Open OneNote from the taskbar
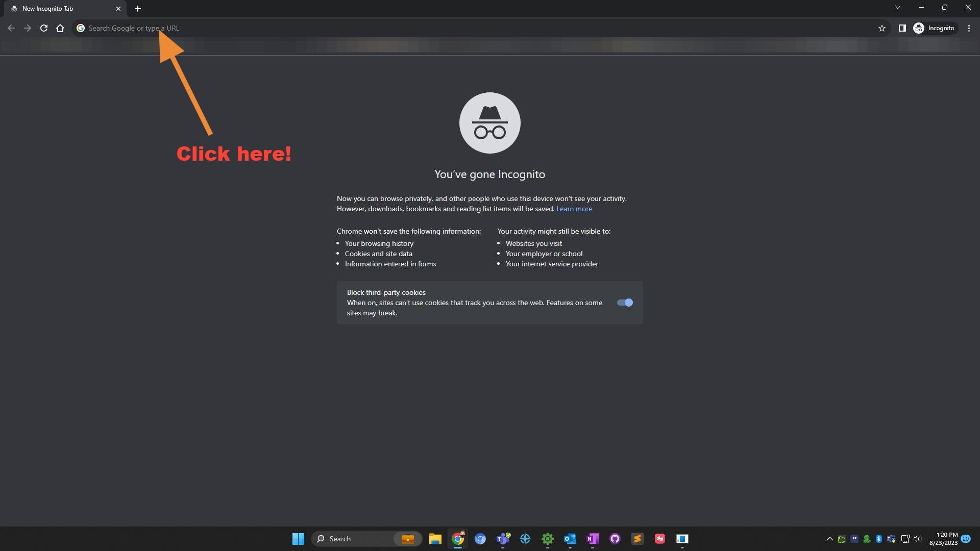Screen dimensions: 980x551 coord(593,539)
